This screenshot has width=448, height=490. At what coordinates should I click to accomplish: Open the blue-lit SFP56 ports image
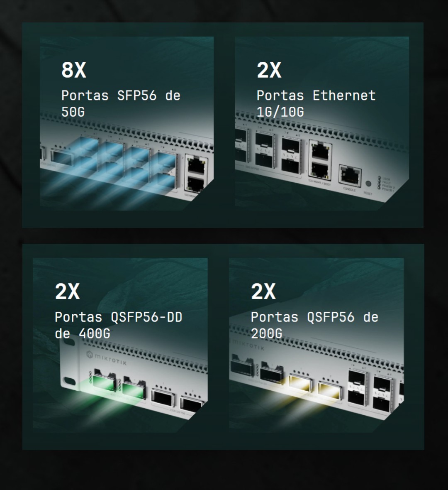(127, 123)
